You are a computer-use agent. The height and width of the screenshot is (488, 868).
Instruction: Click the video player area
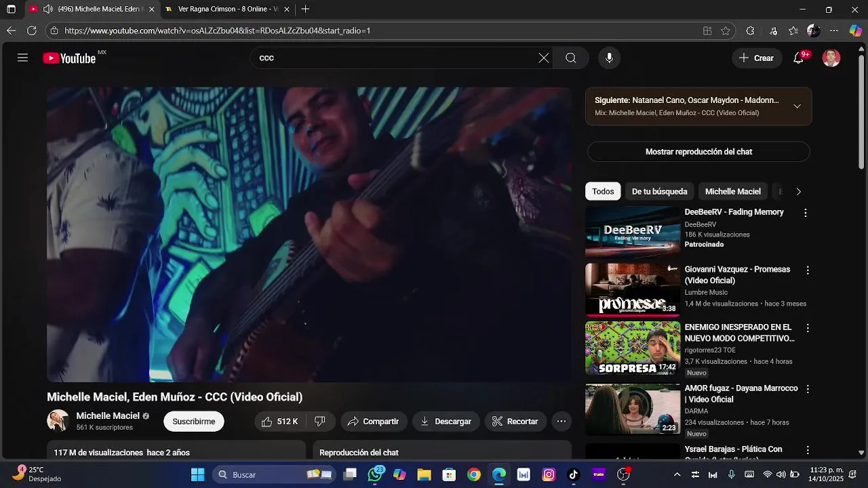(x=309, y=235)
